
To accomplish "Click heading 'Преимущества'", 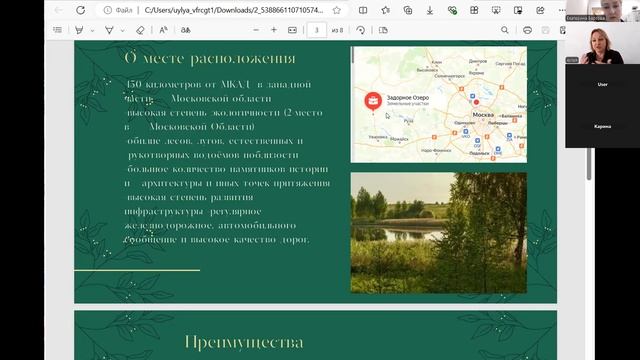I will click(244, 342).
